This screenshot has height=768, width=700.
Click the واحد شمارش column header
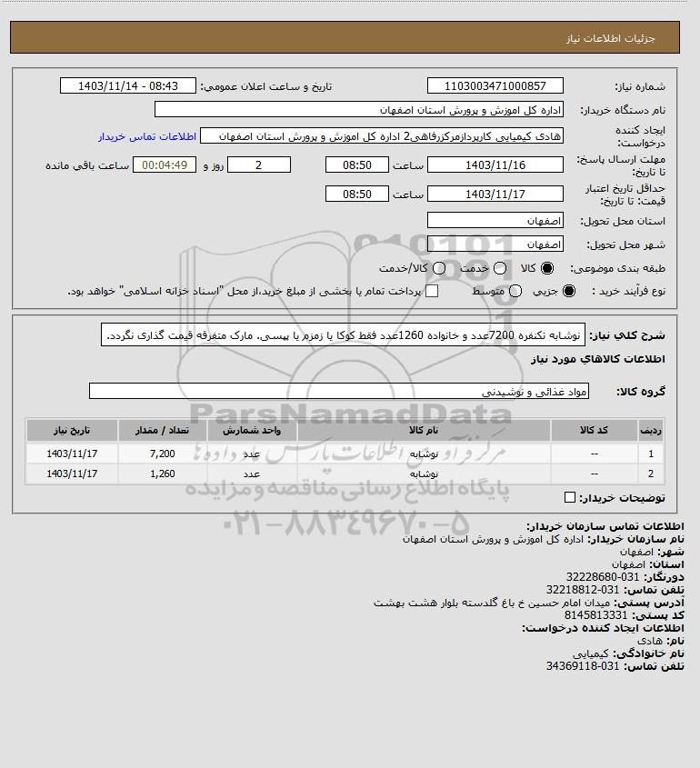[x=252, y=430]
